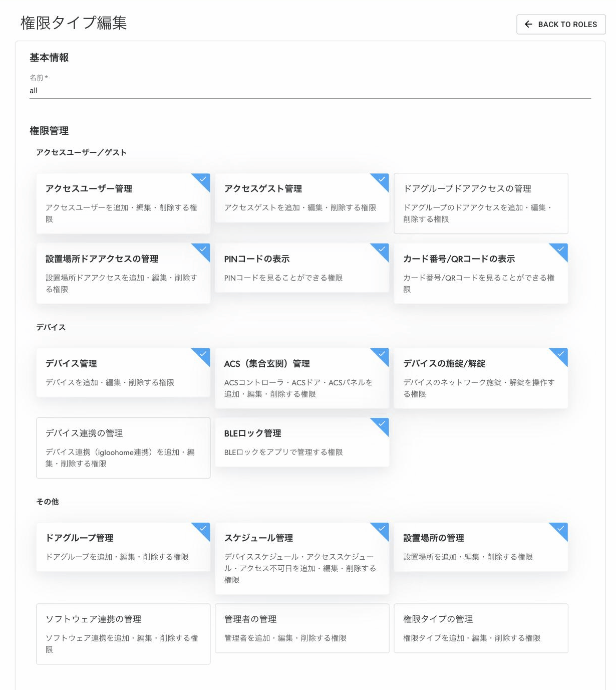The width and height of the screenshot is (616, 690).
Task: Click description 'ドアグループを追加・編集・削除する権限'
Action: (x=117, y=557)
